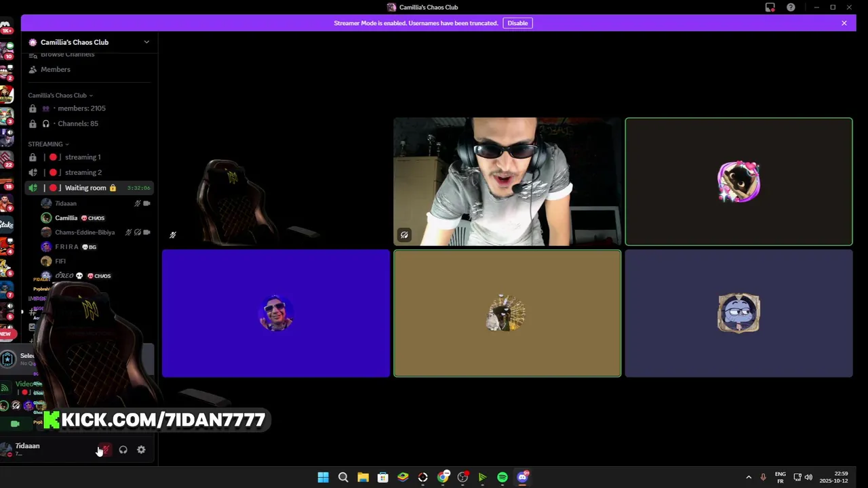Unmute the microphone in the user panel

click(105, 450)
